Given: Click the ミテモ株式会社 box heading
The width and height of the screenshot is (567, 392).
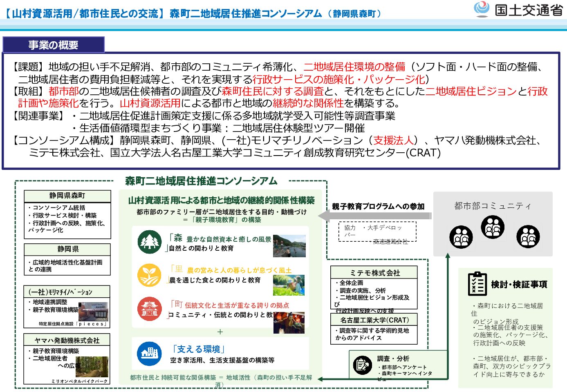Looking at the screenshot, I should coord(374,273).
